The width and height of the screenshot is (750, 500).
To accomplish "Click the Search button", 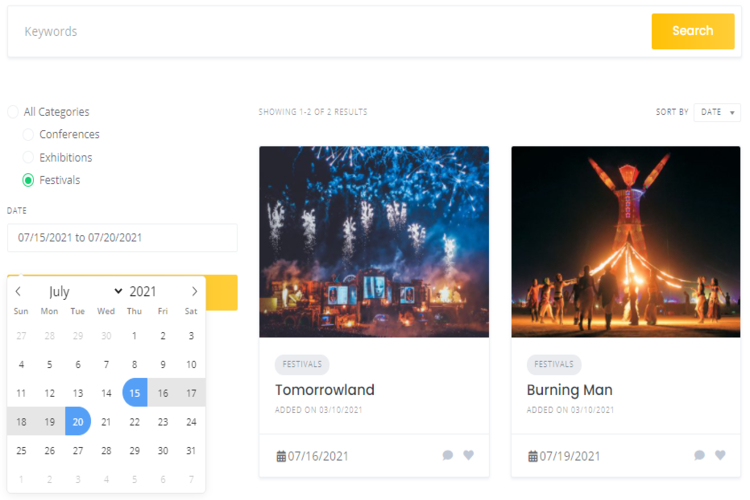I will coord(693,31).
